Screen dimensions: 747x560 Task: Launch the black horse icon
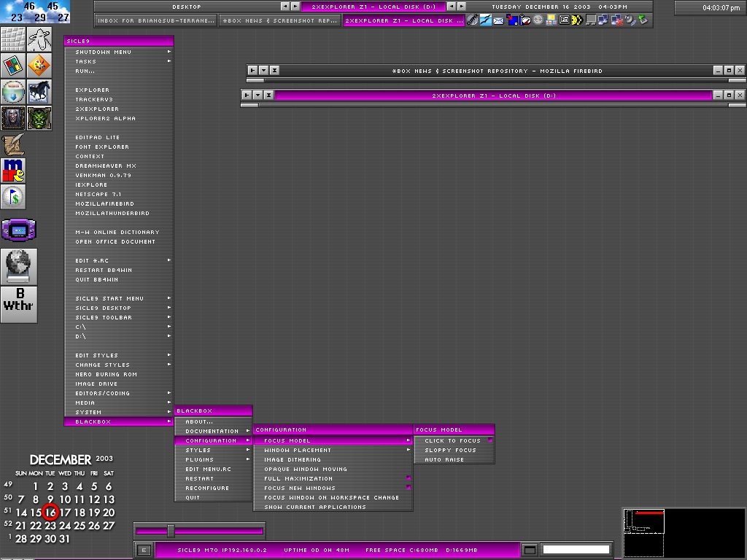pyautogui.click(x=39, y=91)
